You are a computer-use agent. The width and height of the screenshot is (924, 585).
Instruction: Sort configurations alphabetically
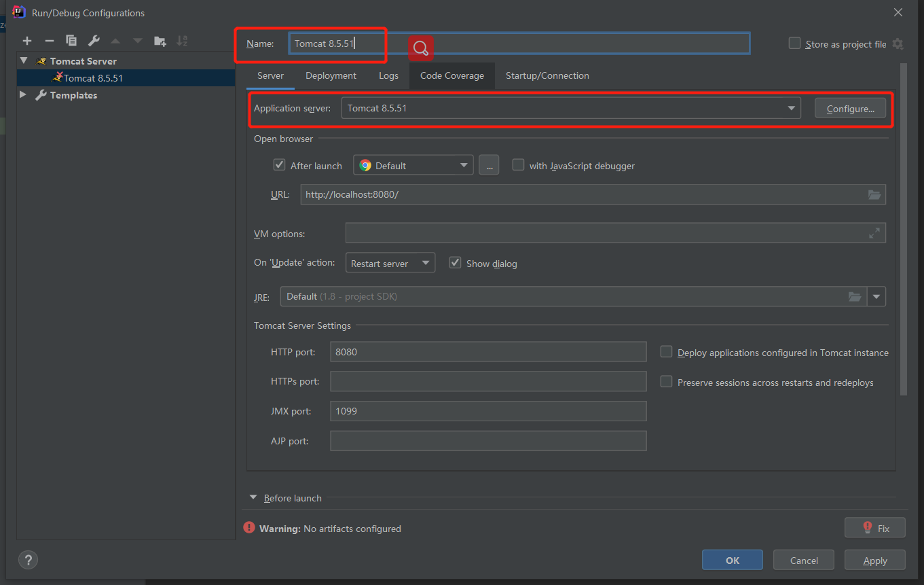(x=182, y=41)
